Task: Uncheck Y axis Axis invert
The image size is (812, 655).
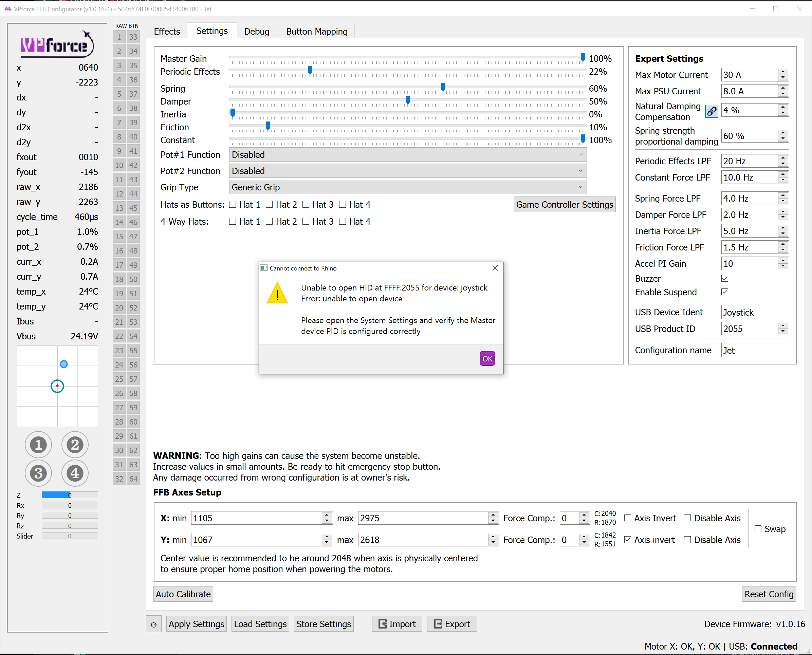Action: [627, 540]
